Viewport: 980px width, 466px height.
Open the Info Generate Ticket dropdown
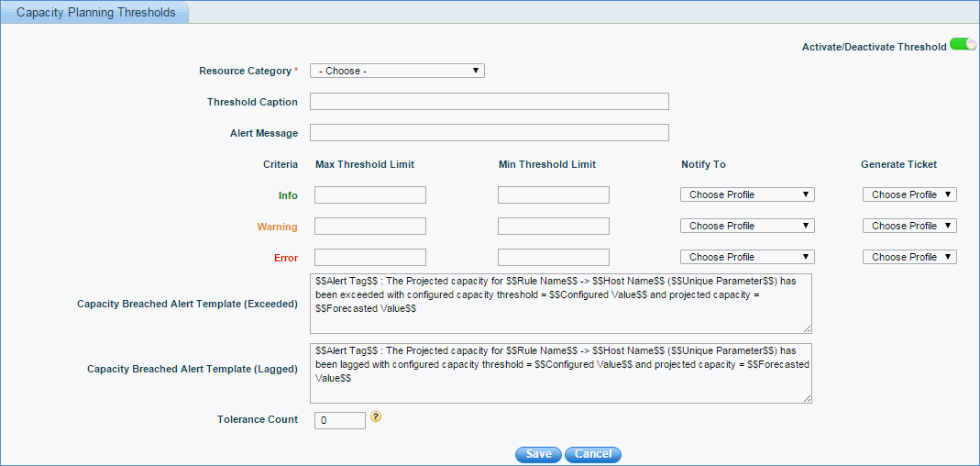point(909,194)
